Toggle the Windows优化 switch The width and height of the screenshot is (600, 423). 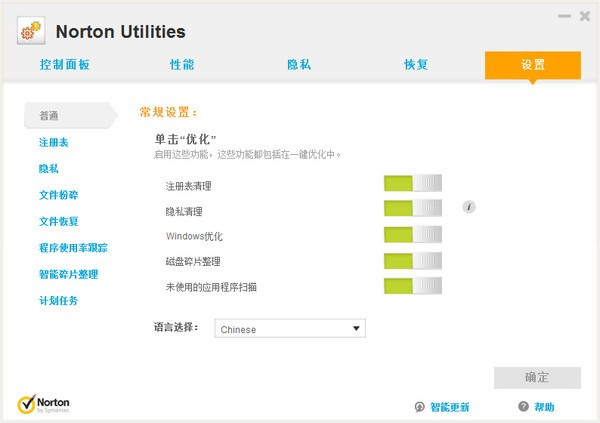pos(411,235)
